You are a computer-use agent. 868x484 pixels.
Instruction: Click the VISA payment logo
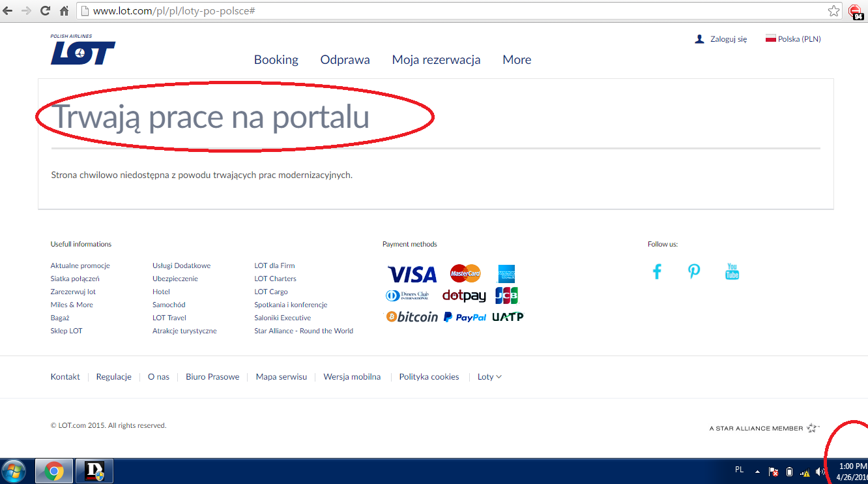click(412, 274)
